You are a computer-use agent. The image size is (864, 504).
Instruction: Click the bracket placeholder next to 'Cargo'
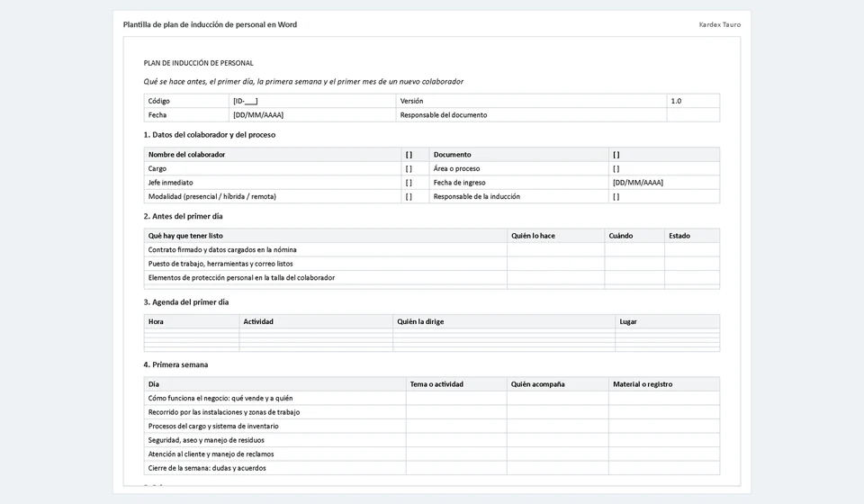[x=409, y=168]
